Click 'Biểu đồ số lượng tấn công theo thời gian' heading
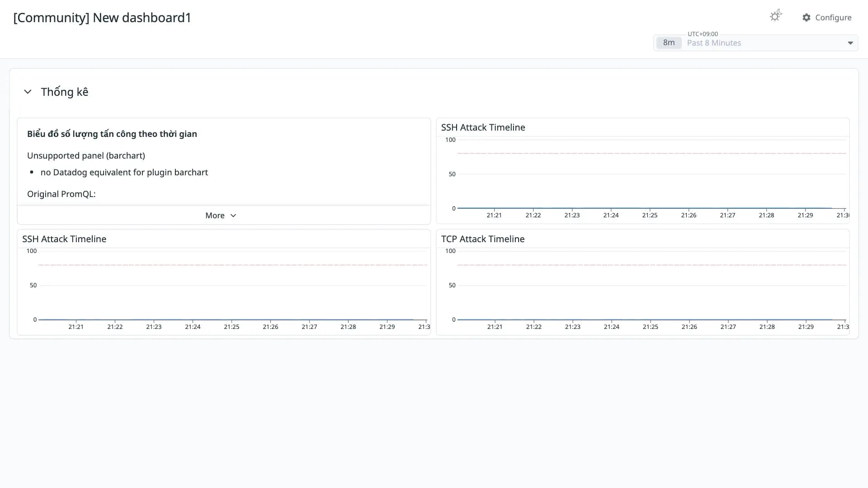This screenshot has width=868, height=488. tap(112, 134)
